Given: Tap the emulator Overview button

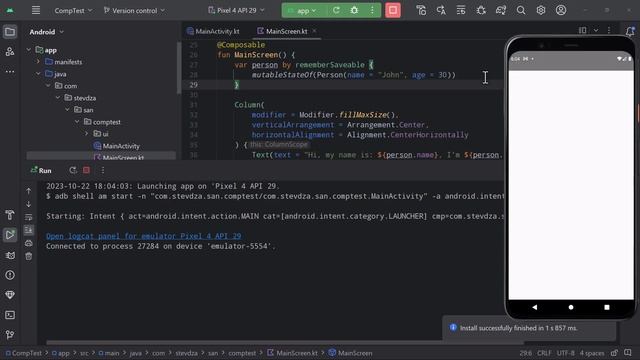Looking at the screenshot, I should (607, 307).
